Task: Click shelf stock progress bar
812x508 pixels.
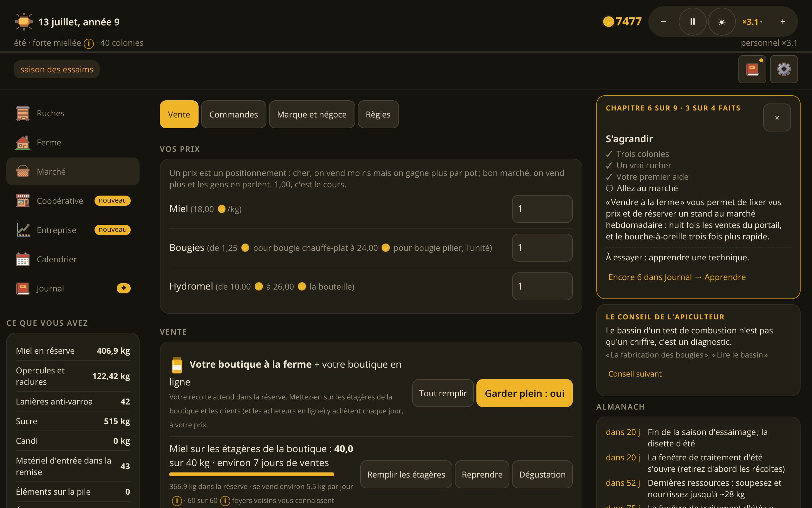Action: click(252, 474)
